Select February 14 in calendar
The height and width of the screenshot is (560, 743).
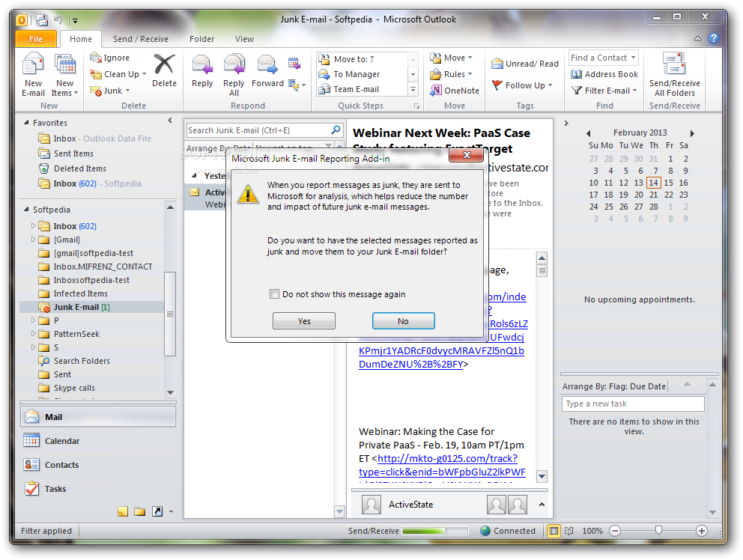[x=653, y=183]
